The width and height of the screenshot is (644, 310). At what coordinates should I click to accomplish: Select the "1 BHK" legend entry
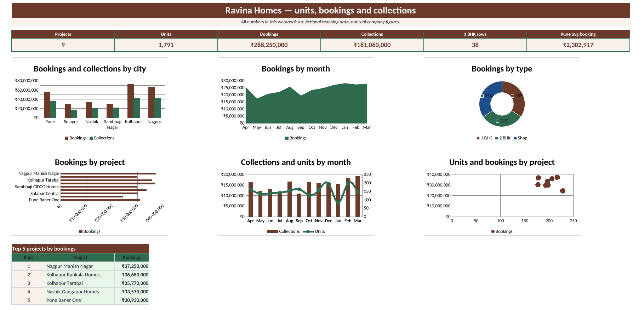pyautogui.click(x=484, y=138)
